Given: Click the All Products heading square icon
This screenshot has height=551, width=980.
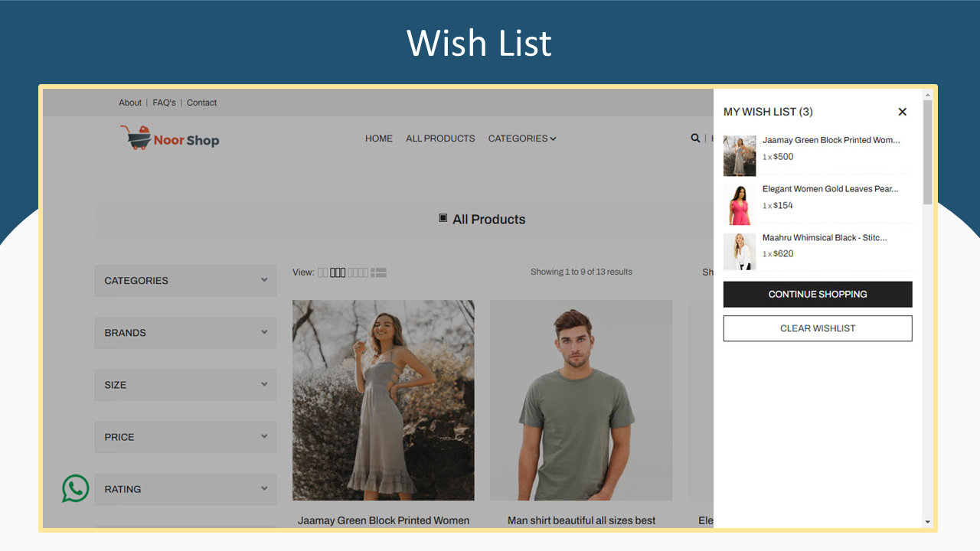Looking at the screenshot, I should tap(443, 218).
